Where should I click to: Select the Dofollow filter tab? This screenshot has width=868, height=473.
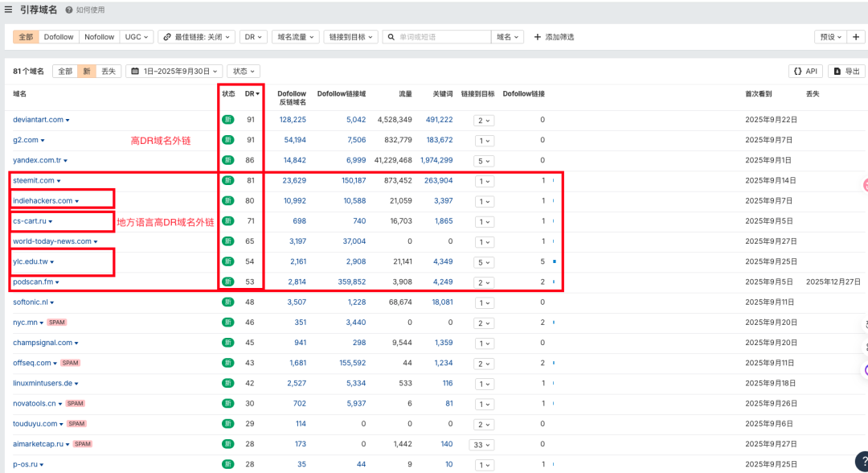point(59,37)
